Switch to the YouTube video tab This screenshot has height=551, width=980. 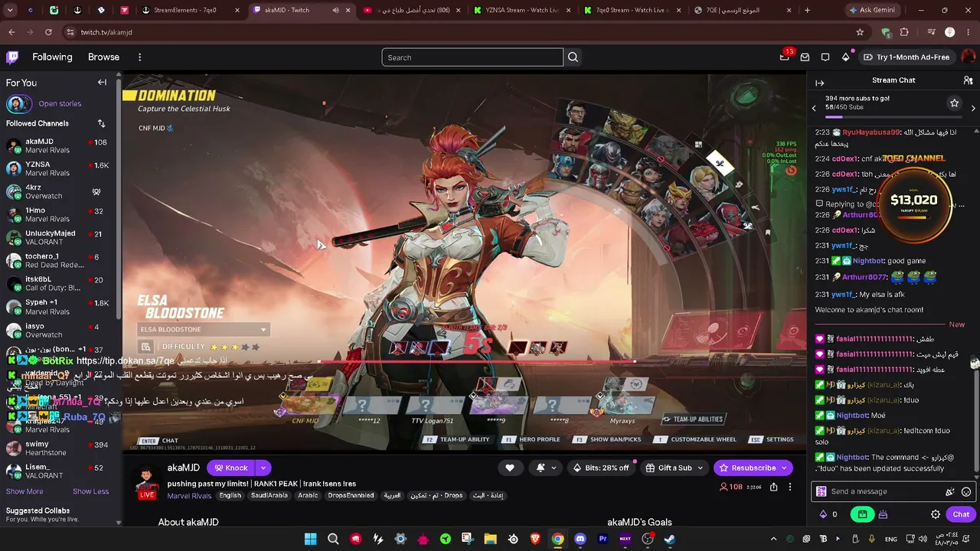(411, 10)
